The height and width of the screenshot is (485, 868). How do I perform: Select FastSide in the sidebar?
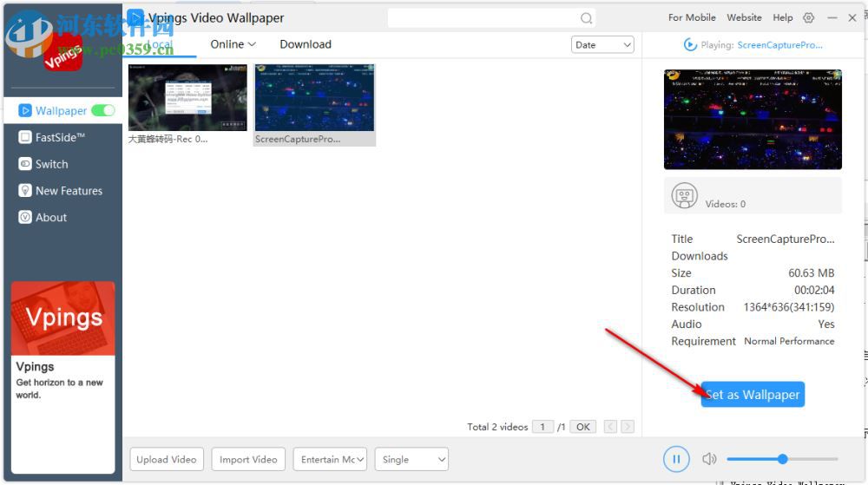61,137
